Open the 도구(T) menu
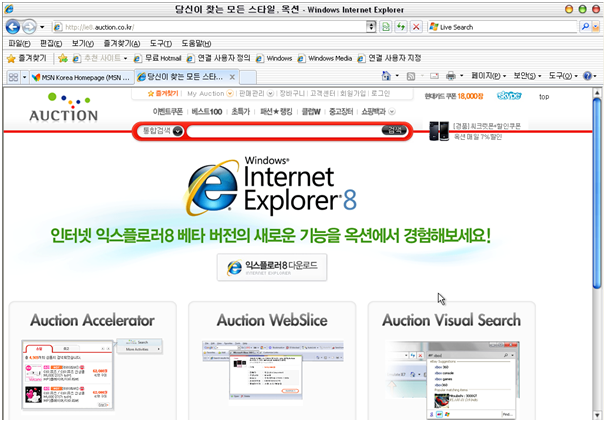Image resolution: width=606 pixels, height=422 pixels. [161, 43]
